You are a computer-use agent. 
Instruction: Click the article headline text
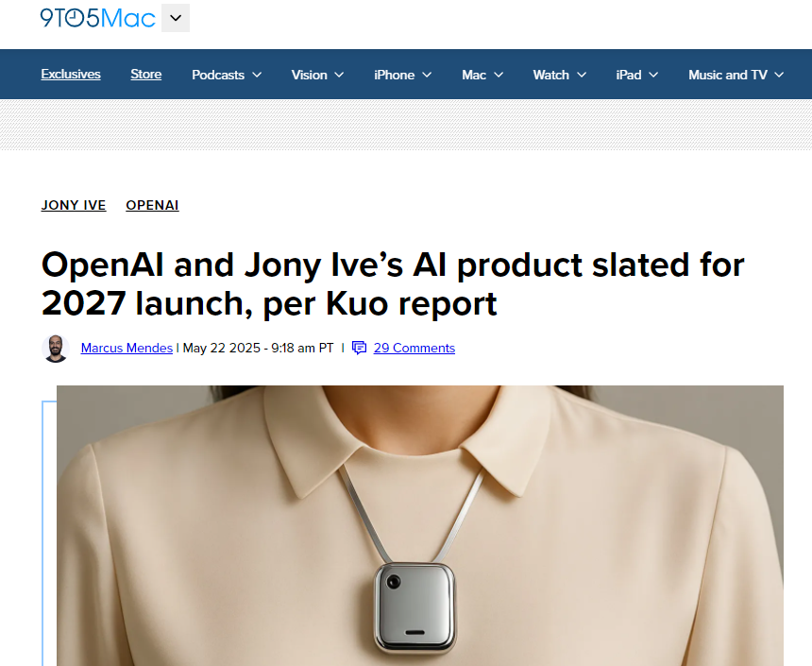pos(393,283)
